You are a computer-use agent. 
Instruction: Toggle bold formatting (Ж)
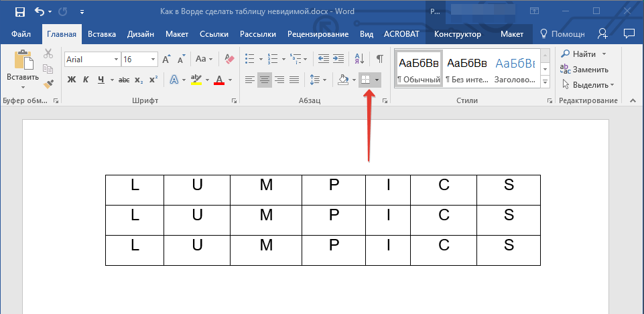72,80
